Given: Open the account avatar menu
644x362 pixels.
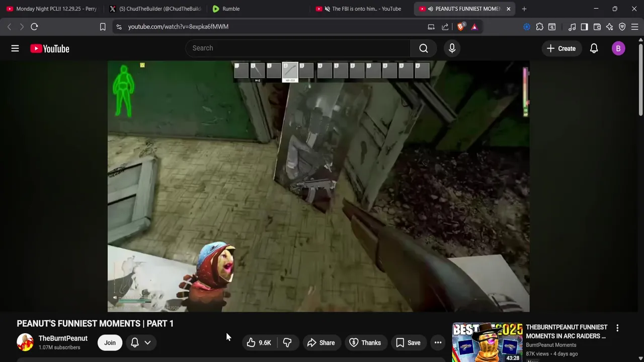Looking at the screenshot, I should pos(618,48).
